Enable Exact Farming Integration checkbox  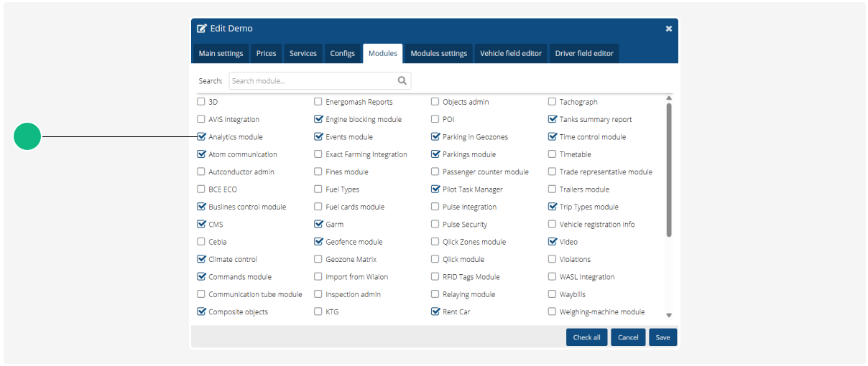click(318, 154)
